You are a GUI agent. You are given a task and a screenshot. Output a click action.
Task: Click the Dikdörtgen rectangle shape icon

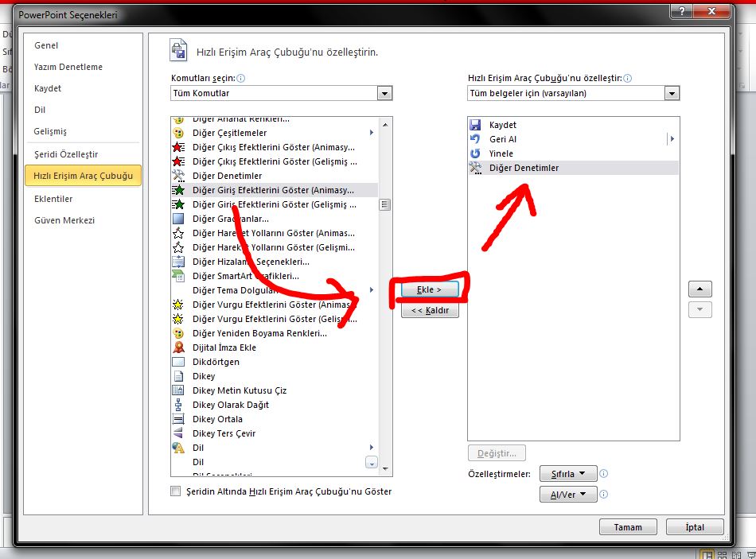tap(178, 362)
